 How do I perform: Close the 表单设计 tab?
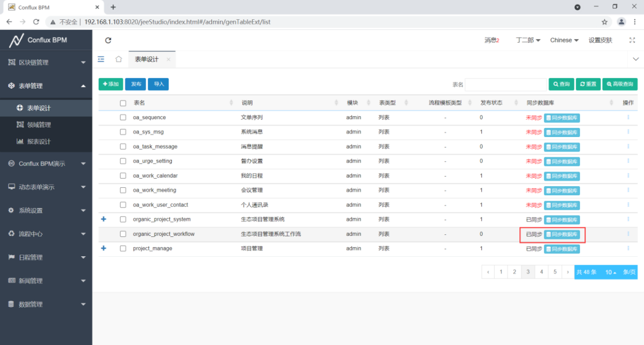click(168, 59)
